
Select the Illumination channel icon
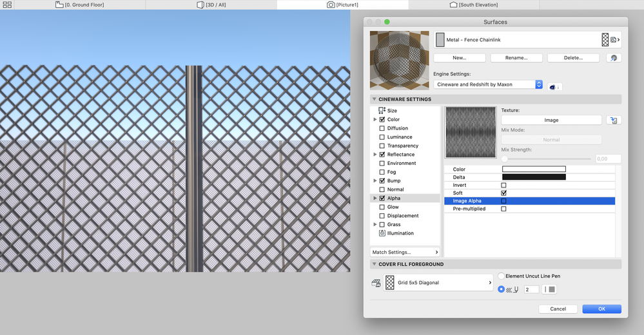click(382, 233)
